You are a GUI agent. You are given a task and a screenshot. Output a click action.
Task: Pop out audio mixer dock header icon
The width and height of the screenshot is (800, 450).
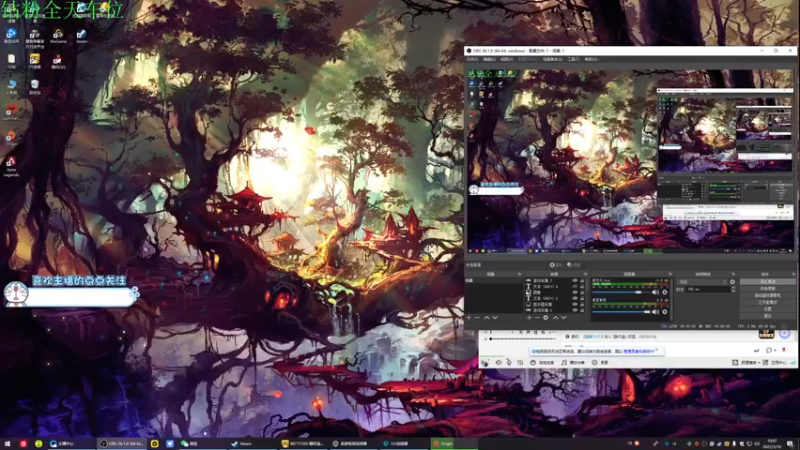[x=670, y=274]
